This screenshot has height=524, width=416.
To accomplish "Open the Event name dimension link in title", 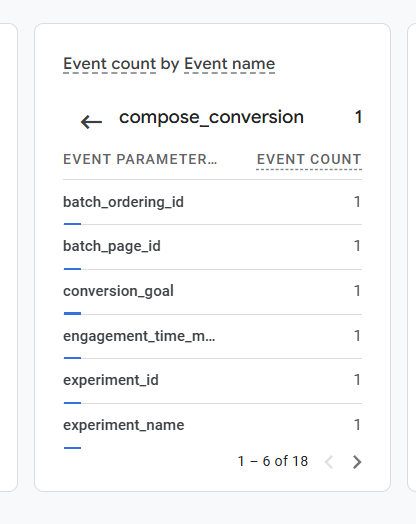I will pos(230,64).
